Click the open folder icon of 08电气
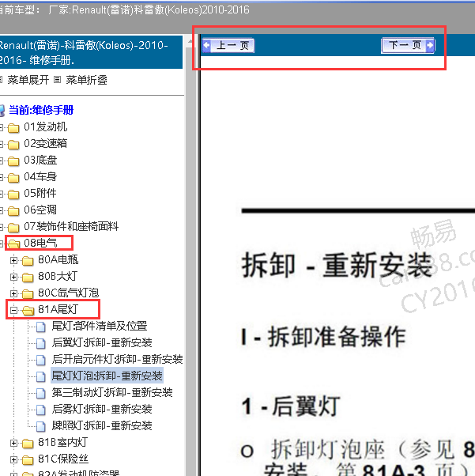This screenshot has width=475, height=476. (x=13, y=244)
